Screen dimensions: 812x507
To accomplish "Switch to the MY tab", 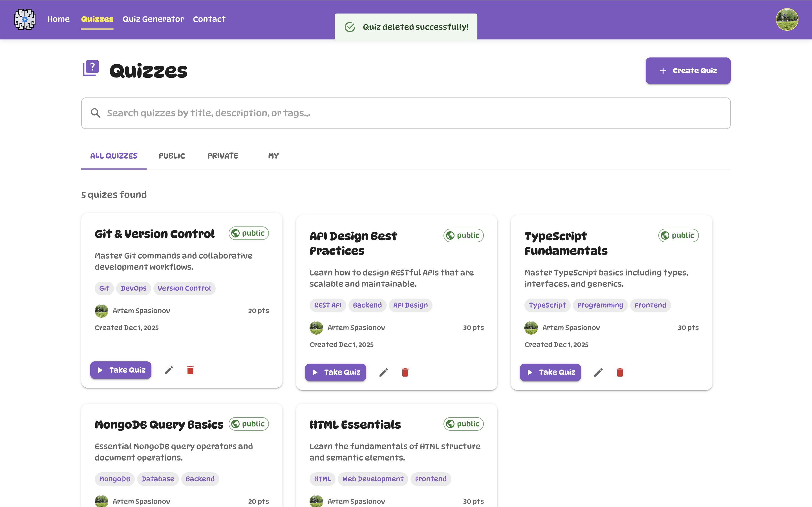I will [273, 155].
